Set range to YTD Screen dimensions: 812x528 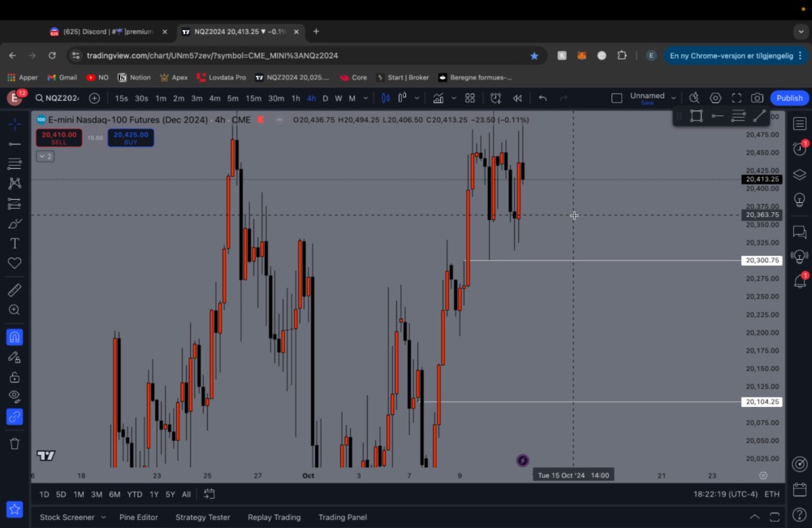click(x=135, y=495)
